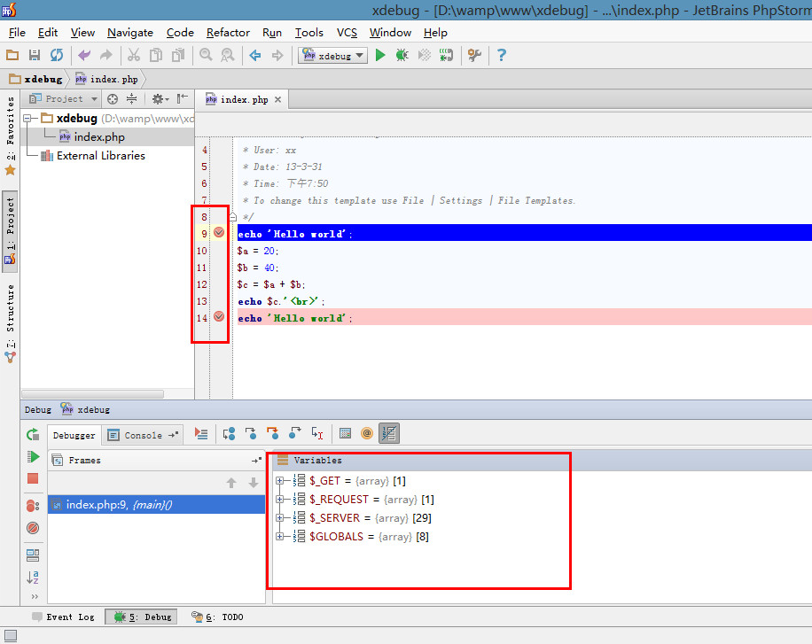The width and height of the screenshot is (812, 644).
Task: Toggle the pressed button at the end of the debugger toolbar
Action: coord(389,434)
